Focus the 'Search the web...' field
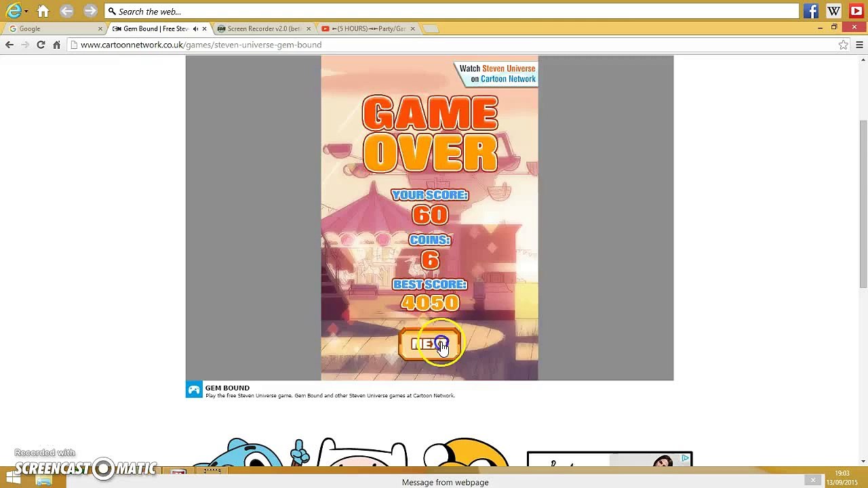Image resolution: width=868 pixels, height=488 pixels. click(x=452, y=12)
